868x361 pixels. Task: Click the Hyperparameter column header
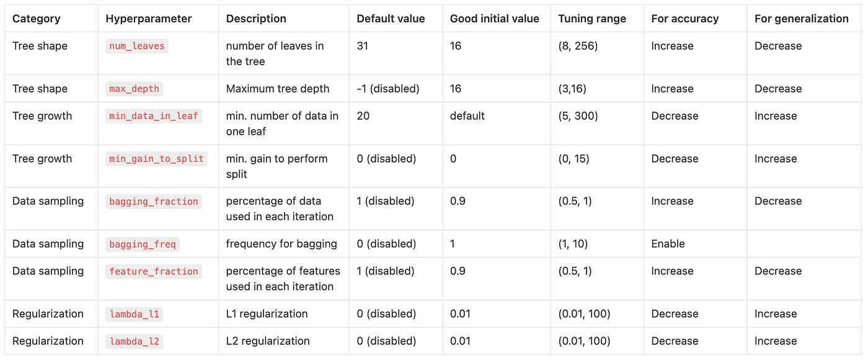point(149,19)
